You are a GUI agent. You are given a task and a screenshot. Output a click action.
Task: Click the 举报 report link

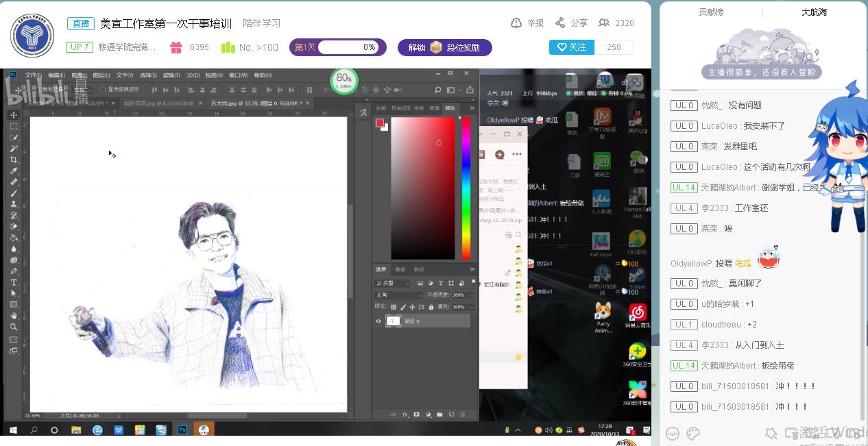click(x=528, y=23)
